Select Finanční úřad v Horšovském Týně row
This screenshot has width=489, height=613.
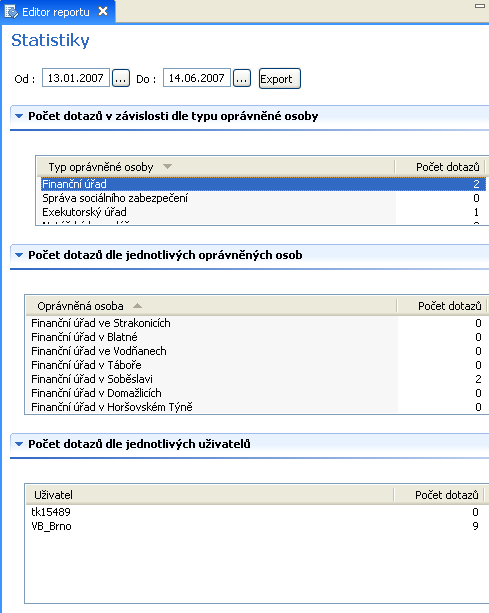click(x=257, y=407)
